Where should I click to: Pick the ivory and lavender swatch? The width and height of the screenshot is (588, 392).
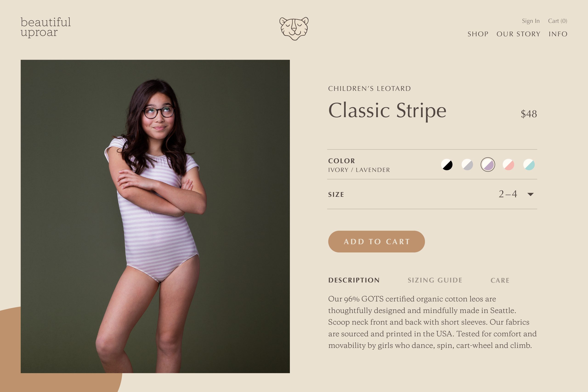pos(488,164)
